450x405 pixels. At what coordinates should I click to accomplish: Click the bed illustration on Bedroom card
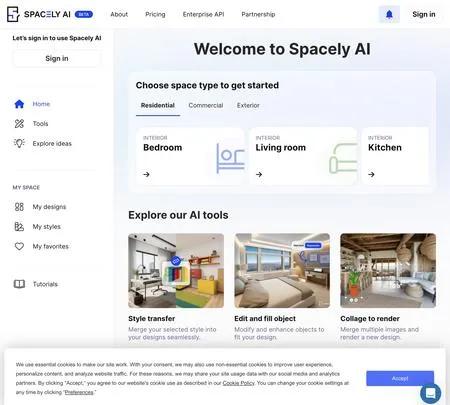click(x=230, y=158)
